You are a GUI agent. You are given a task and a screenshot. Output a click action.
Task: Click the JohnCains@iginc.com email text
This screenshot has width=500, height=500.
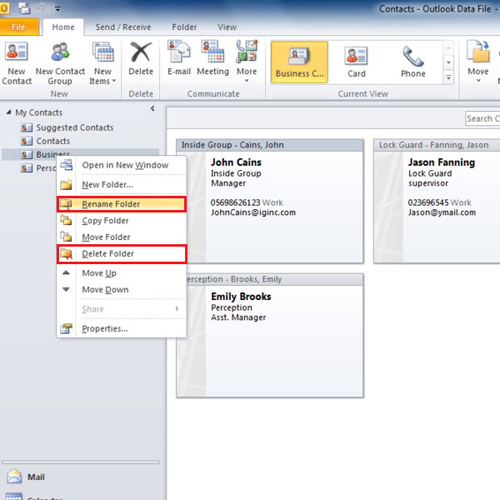253,212
